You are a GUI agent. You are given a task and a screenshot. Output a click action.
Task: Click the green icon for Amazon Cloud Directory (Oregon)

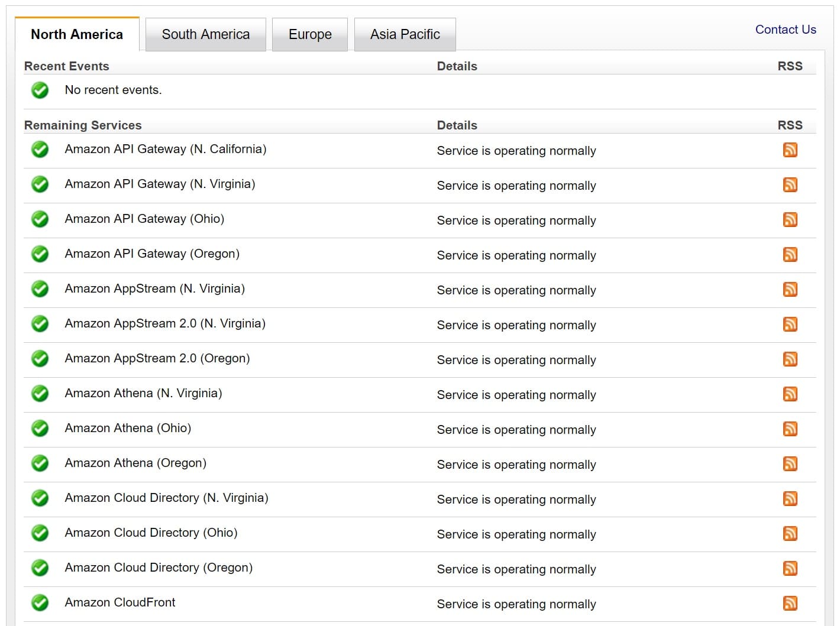[40, 568]
